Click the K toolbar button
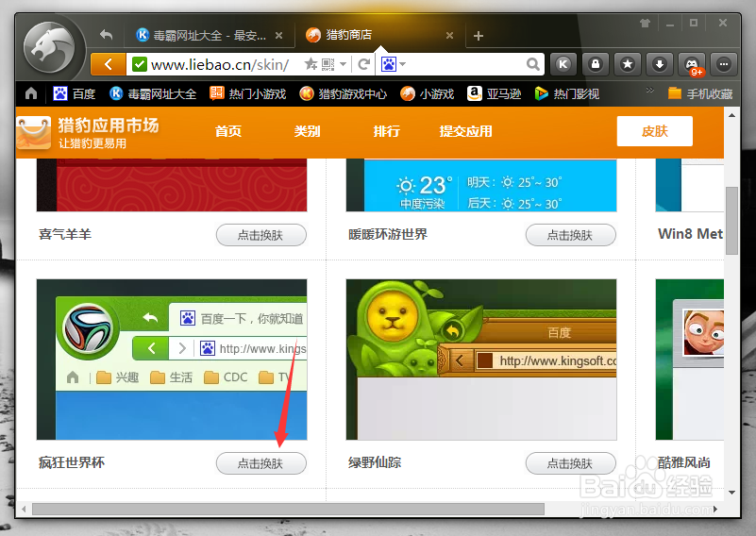The image size is (756, 536). [x=563, y=64]
